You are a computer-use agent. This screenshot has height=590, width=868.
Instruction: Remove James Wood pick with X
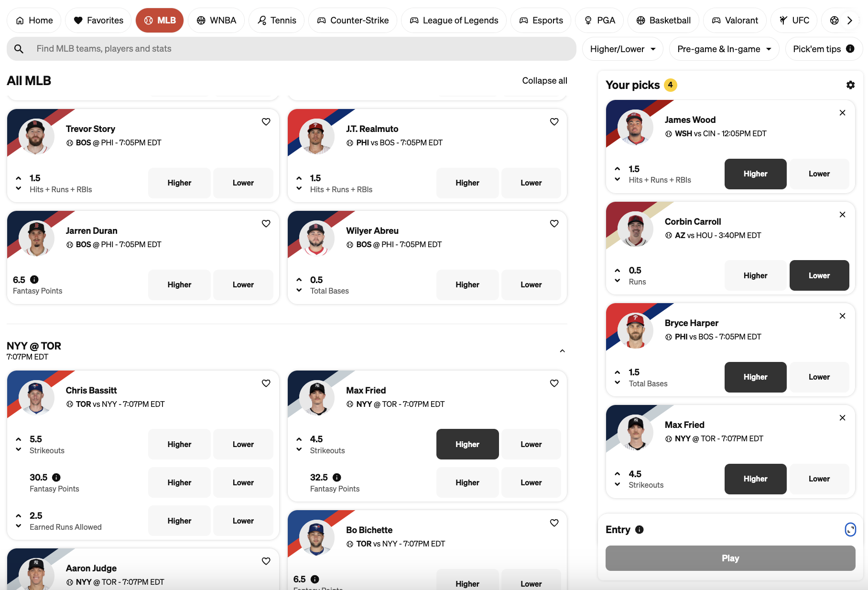point(843,113)
